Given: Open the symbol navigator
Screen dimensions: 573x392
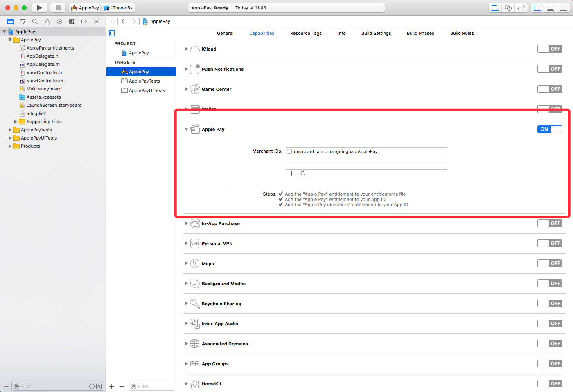Looking at the screenshot, I should coord(23,21).
